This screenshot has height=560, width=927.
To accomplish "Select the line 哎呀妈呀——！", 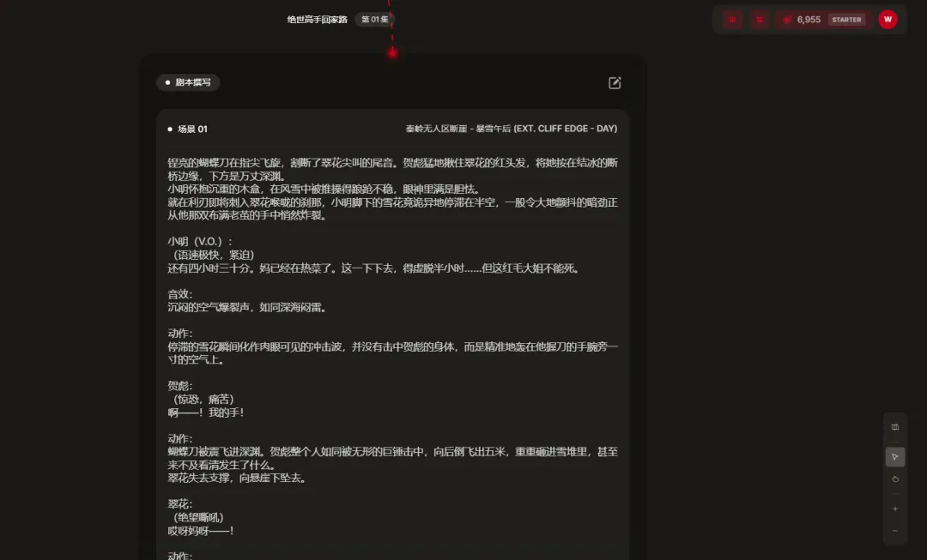I will pyautogui.click(x=200, y=531).
